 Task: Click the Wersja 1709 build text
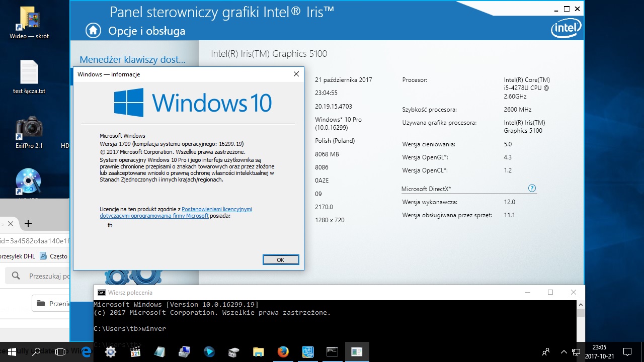(172, 144)
